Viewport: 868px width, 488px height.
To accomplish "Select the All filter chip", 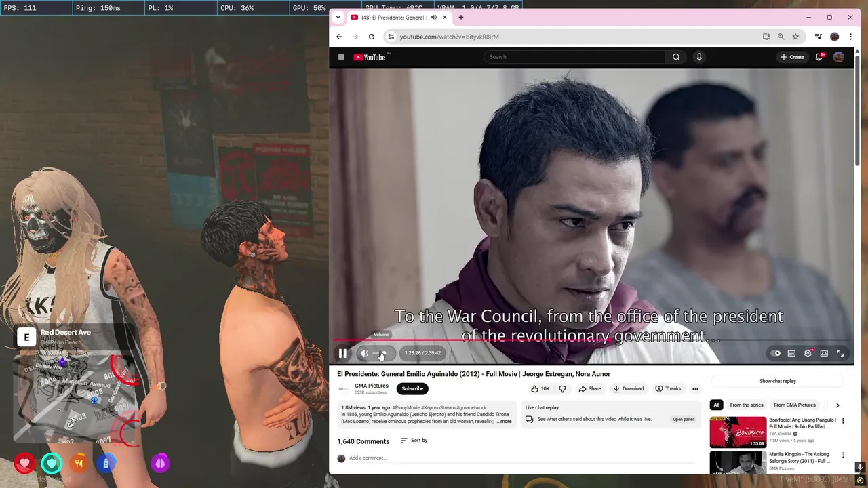I will click(716, 405).
